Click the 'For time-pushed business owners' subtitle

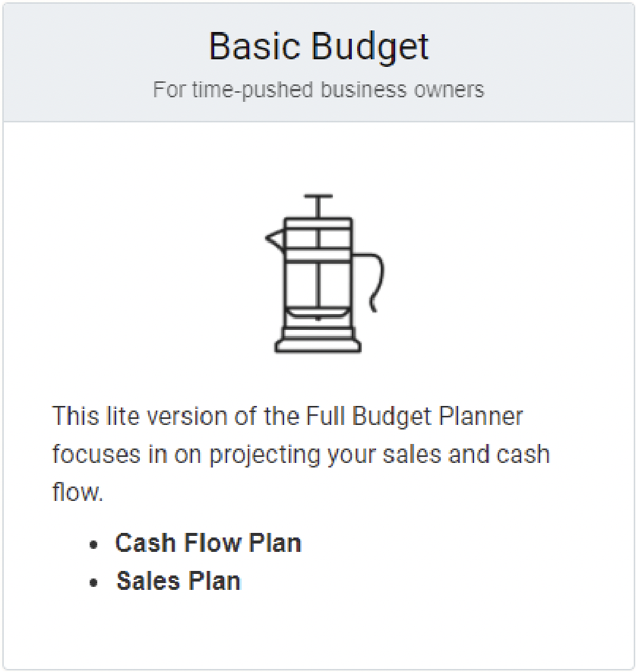(318, 90)
